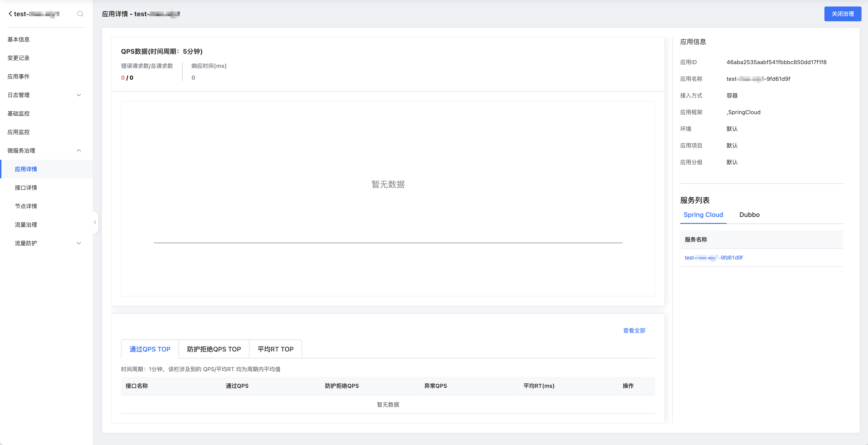This screenshot has height=445, width=868.
Task: Open 基本信息 in the sidebar
Action: point(19,39)
